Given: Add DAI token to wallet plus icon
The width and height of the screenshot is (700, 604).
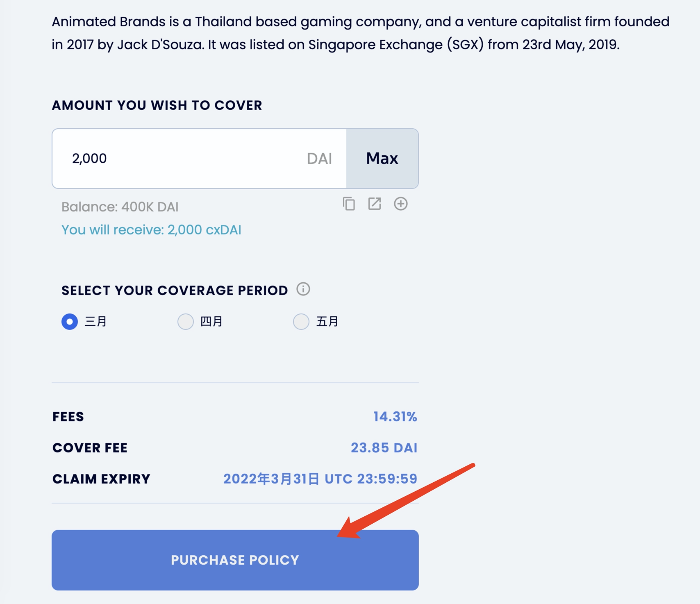Looking at the screenshot, I should (x=400, y=204).
